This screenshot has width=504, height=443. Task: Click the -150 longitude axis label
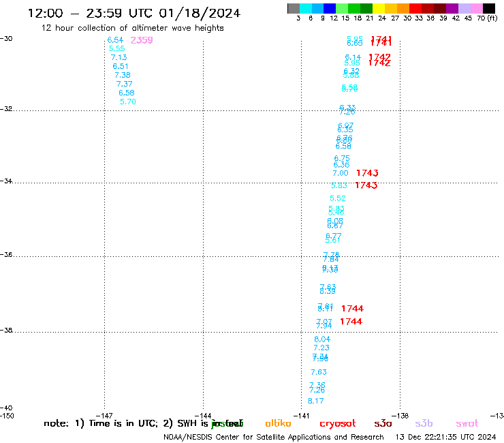click(7, 416)
